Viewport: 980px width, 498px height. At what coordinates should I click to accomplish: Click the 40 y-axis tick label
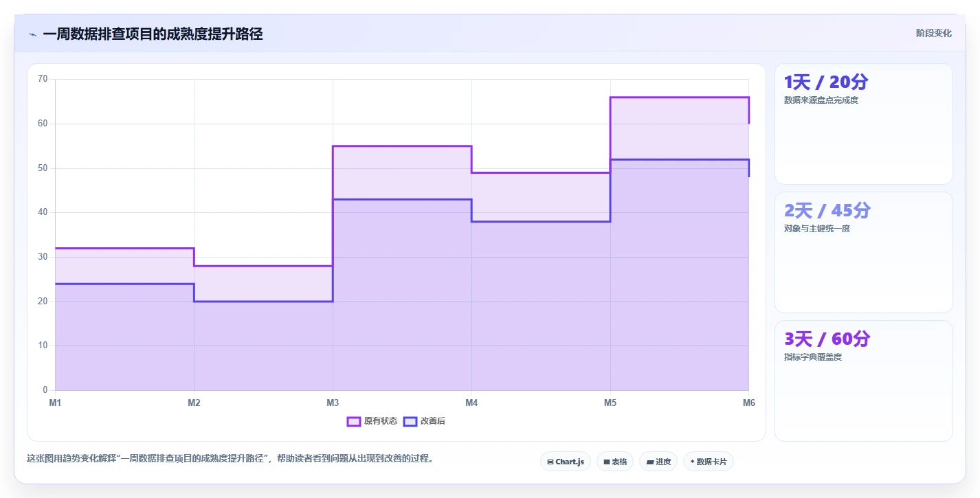(x=43, y=212)
